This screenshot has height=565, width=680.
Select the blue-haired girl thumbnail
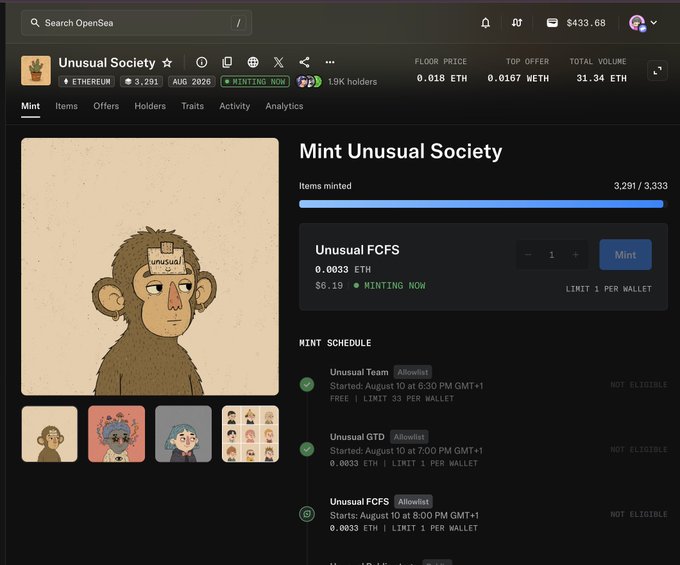coord(183,434)
